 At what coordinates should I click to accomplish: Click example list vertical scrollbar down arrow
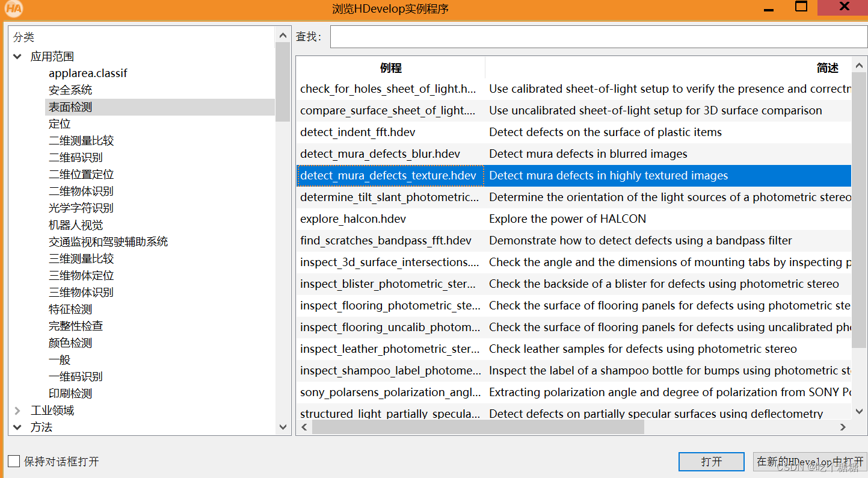(859, 412)
